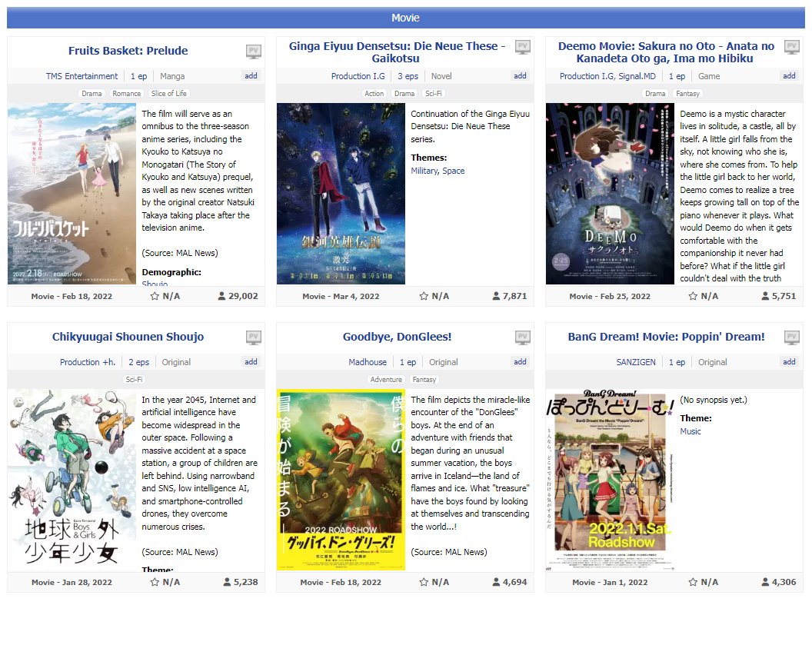
Task: Add Deemo Movie to my list
Action: [x=789, y=75]
